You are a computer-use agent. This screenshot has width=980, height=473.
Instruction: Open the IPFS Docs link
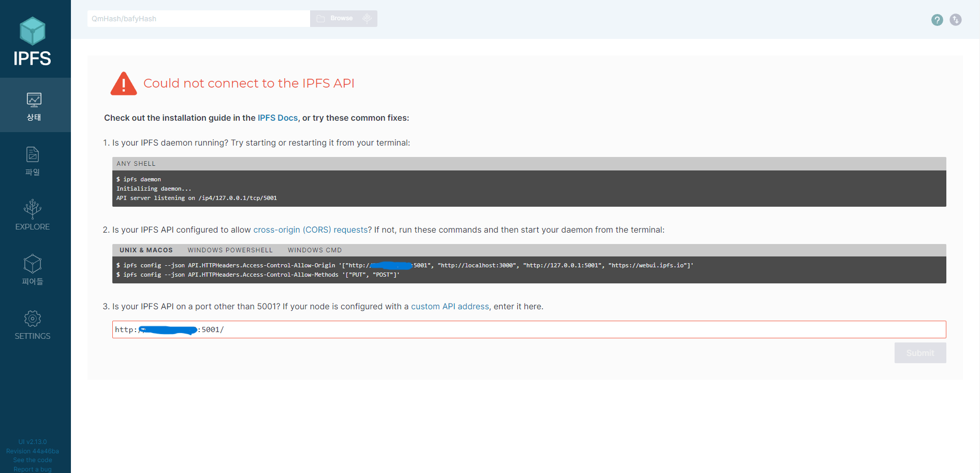(x=277, y=118)
